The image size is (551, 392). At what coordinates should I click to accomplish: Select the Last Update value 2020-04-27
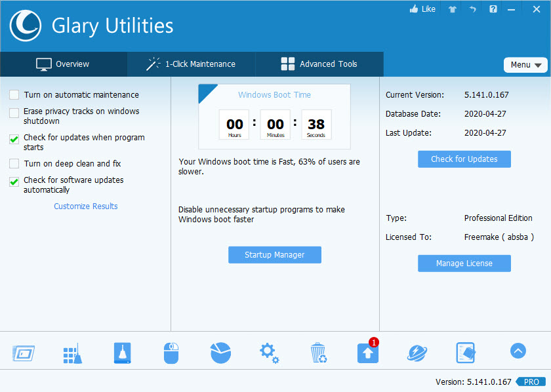pyautogui.click(x=485, y=133)
